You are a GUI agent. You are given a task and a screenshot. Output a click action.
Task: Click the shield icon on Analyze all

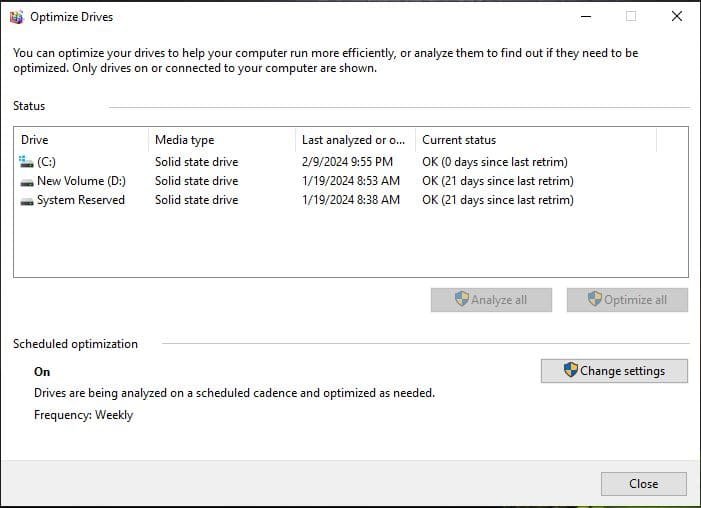(461, 299)
